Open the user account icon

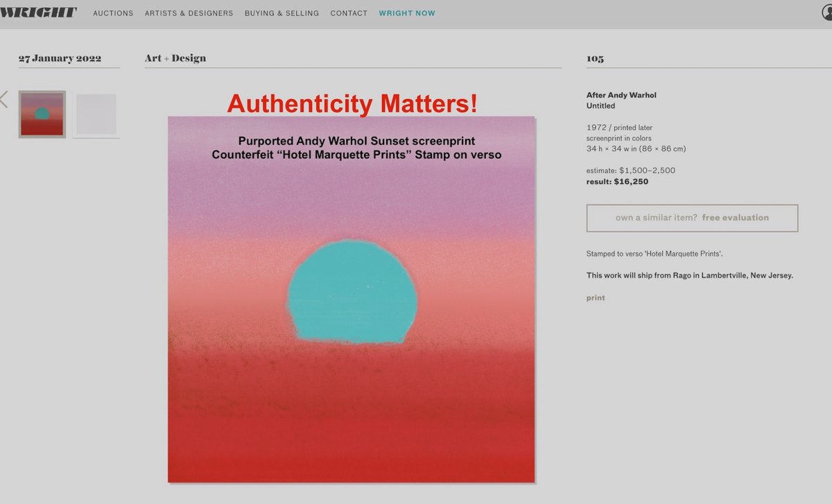click(x=826, y=13)
